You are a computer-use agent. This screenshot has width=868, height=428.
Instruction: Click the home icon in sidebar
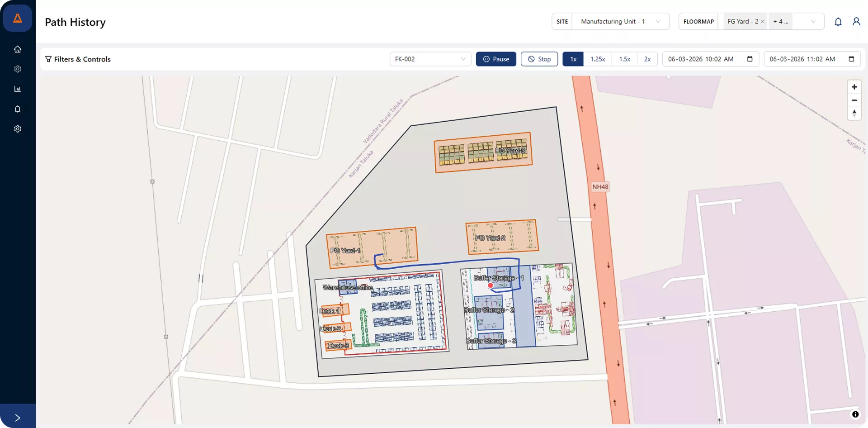(x=18, y=49)
